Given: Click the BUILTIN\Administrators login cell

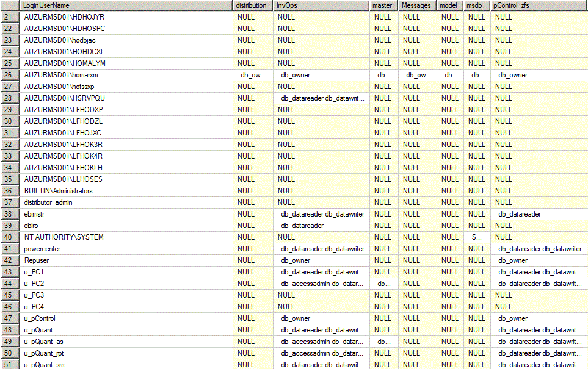Looking at the screenshot, I should (126, 191).
